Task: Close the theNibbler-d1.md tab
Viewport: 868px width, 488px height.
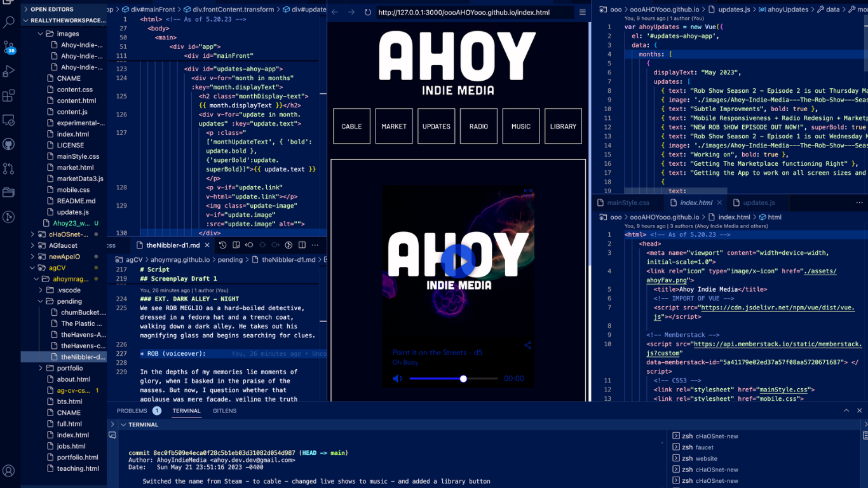Action: [x=207, y=245]
